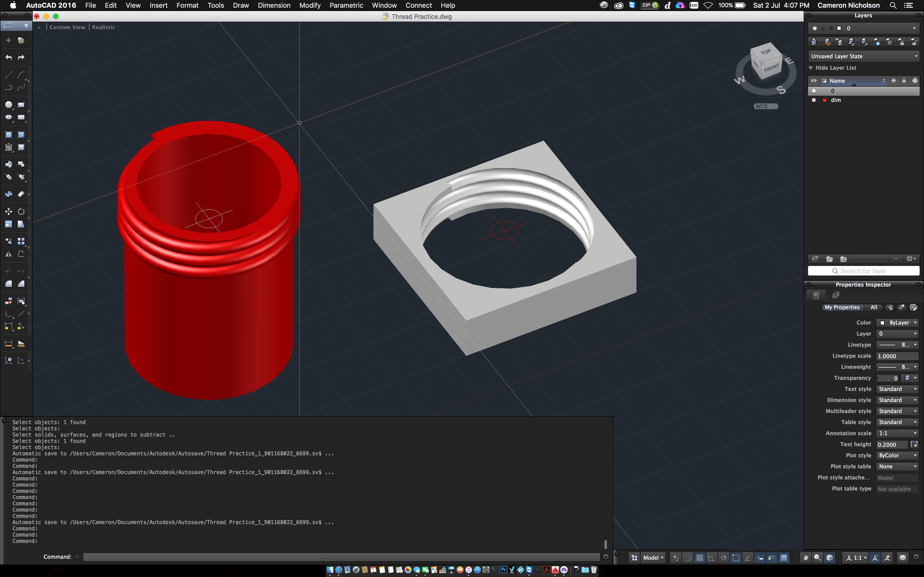The width and height of the screenshot is (924, 577).
Task: Select the Line drawing tool
Action: coord(8,75)
